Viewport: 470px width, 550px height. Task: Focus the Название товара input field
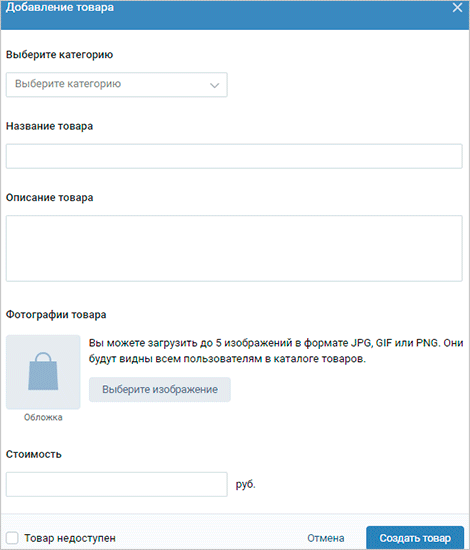click(234, 156)
